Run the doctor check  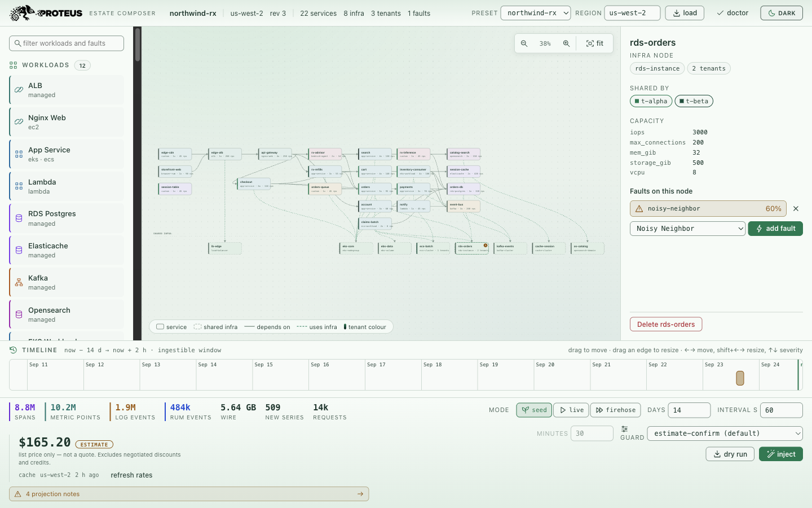(732, 13)
